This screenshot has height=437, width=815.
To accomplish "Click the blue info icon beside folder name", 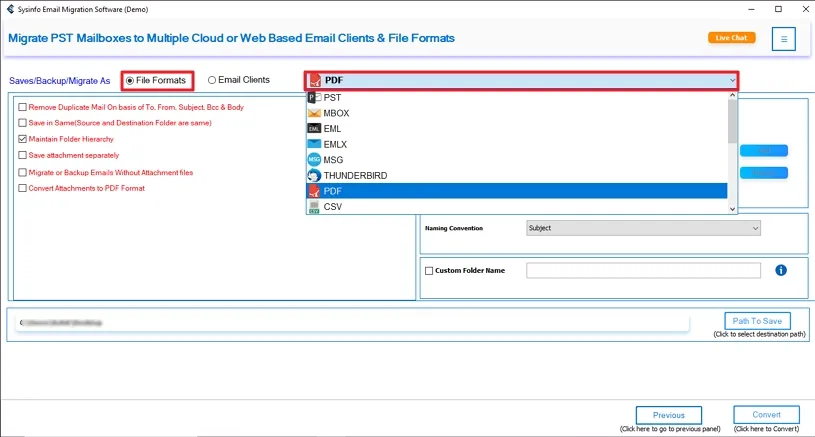I will (781, 270).
